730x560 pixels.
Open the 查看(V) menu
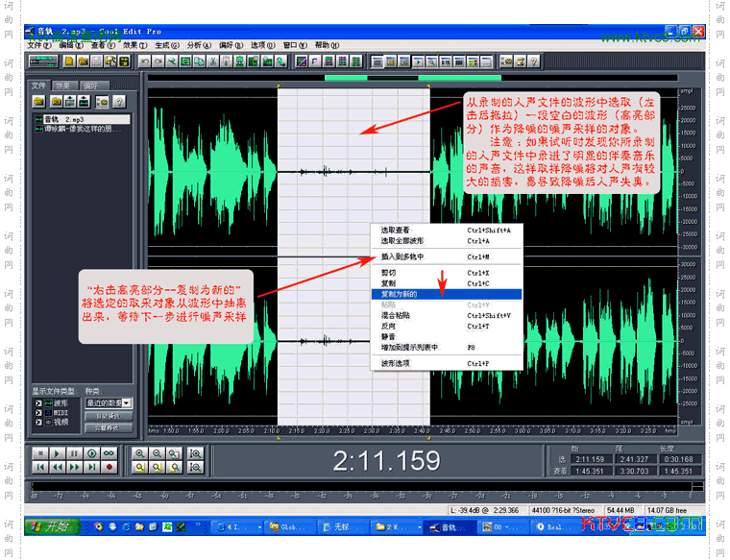[103, 45]
